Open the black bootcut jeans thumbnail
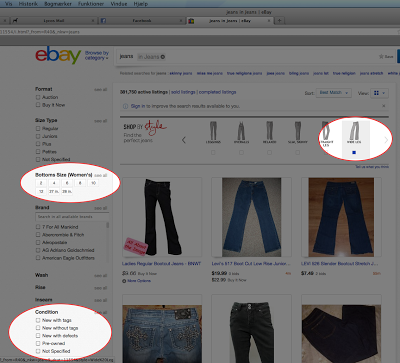 point(162,217)
